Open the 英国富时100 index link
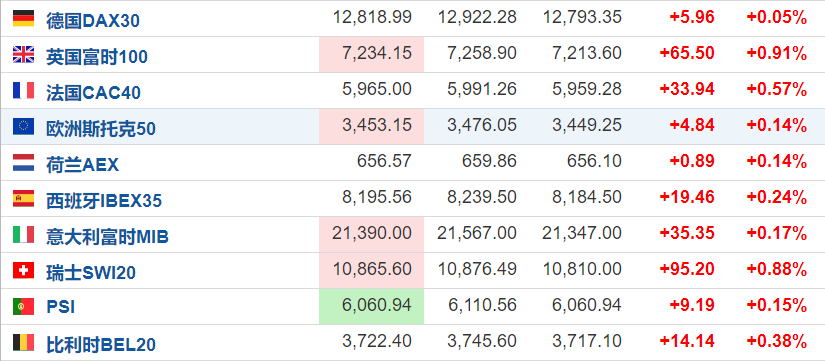825x361 pixels. pyautogui.click(x=97, y=56)
